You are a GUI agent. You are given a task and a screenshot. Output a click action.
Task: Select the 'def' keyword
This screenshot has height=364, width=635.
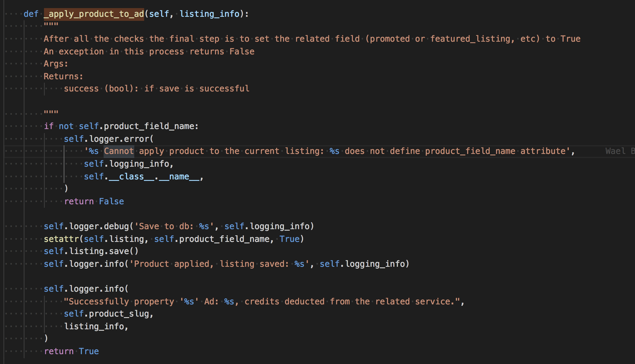31,14
